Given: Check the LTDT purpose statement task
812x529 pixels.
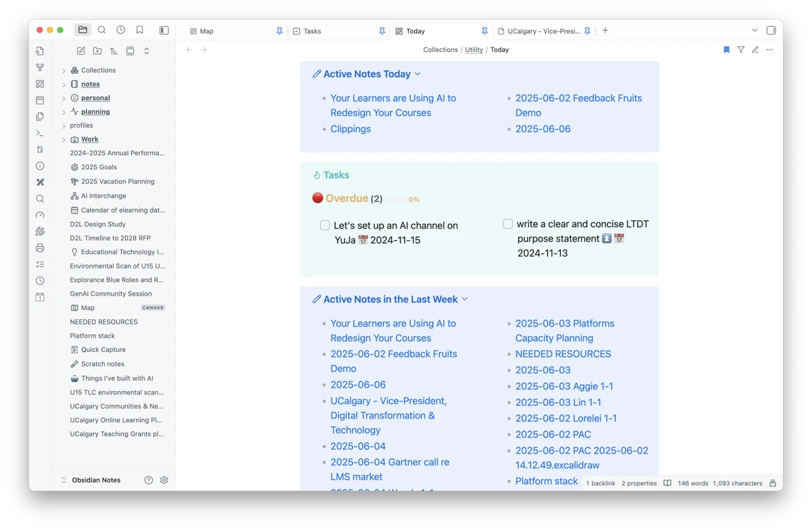Looking at the screenshot, I should [507, 224].
